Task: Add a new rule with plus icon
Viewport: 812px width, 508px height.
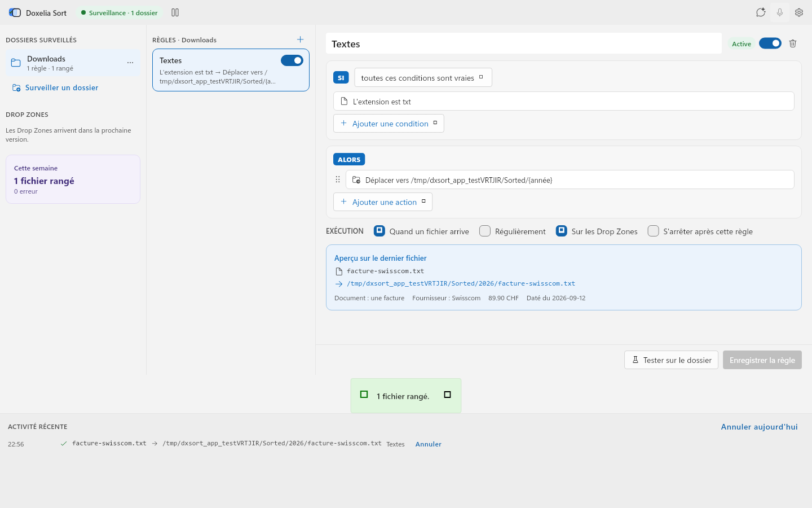Action: click(x=300, y=40)
